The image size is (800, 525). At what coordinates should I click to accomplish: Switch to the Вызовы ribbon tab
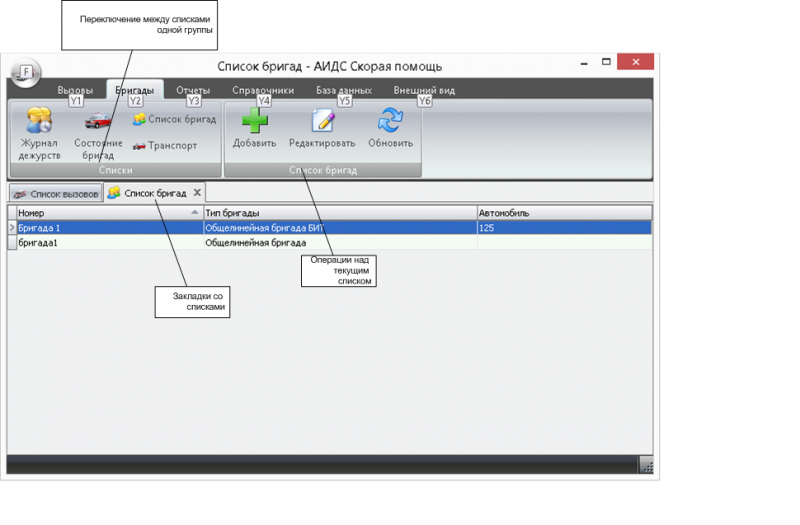pyautogui.click(x=75, y=90)
